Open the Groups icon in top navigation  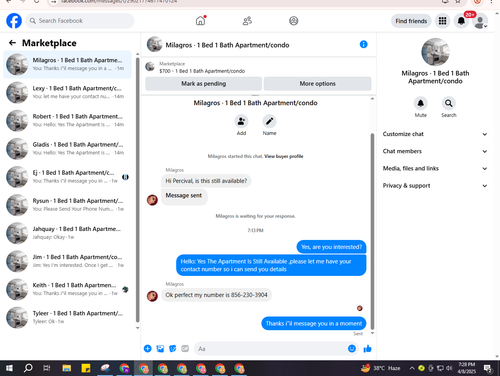[x=294, y=21]
